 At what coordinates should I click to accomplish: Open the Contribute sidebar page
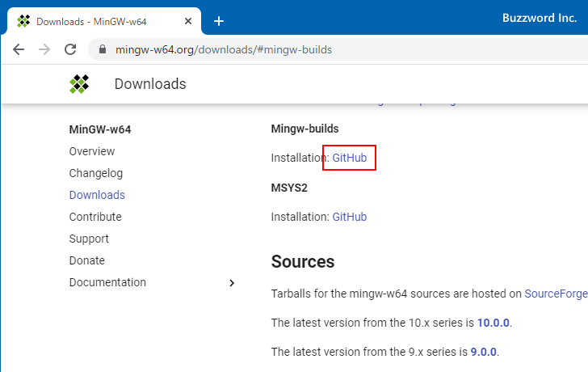click(95, 217)
